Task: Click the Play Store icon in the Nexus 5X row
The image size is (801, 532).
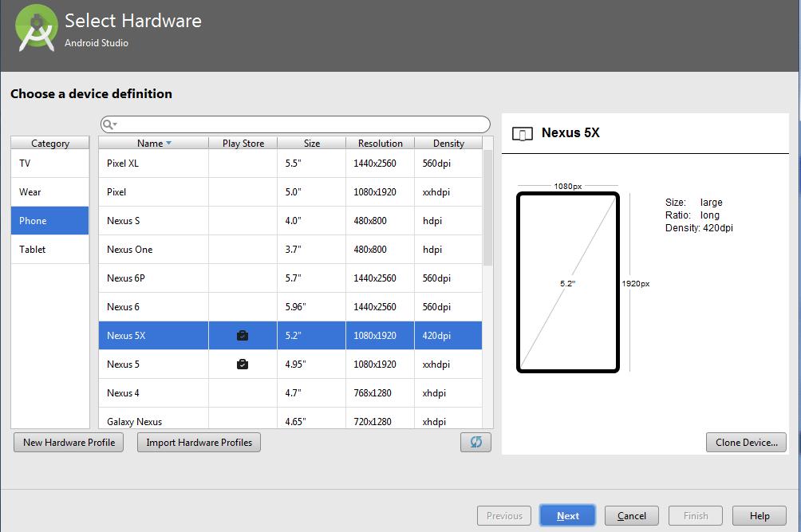Action: point(241,335)
